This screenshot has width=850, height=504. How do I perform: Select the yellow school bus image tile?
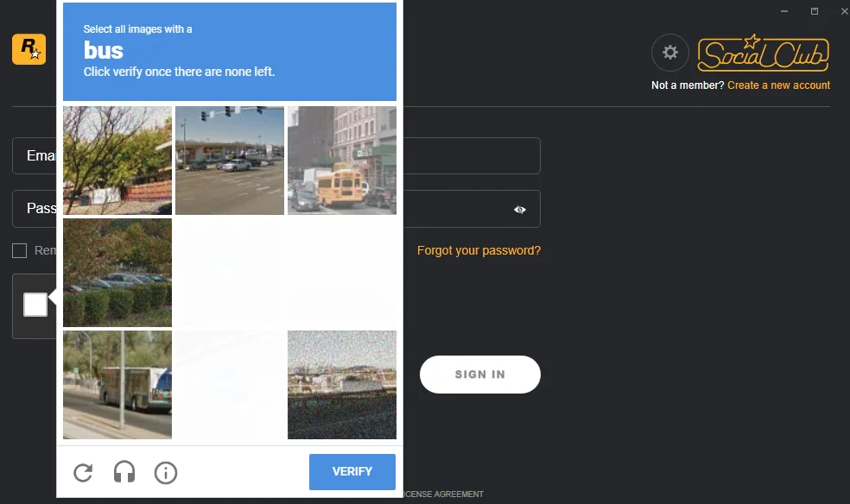click(342, 161)
